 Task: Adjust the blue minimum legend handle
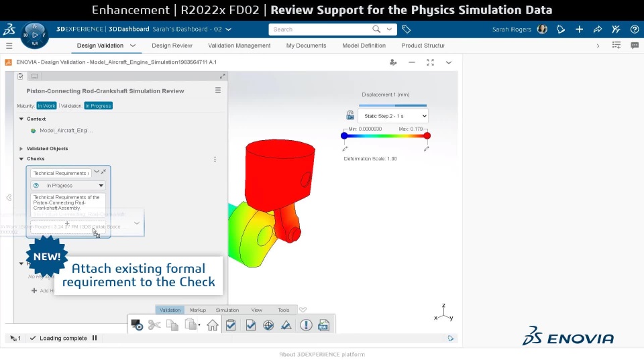coord(344,135)
